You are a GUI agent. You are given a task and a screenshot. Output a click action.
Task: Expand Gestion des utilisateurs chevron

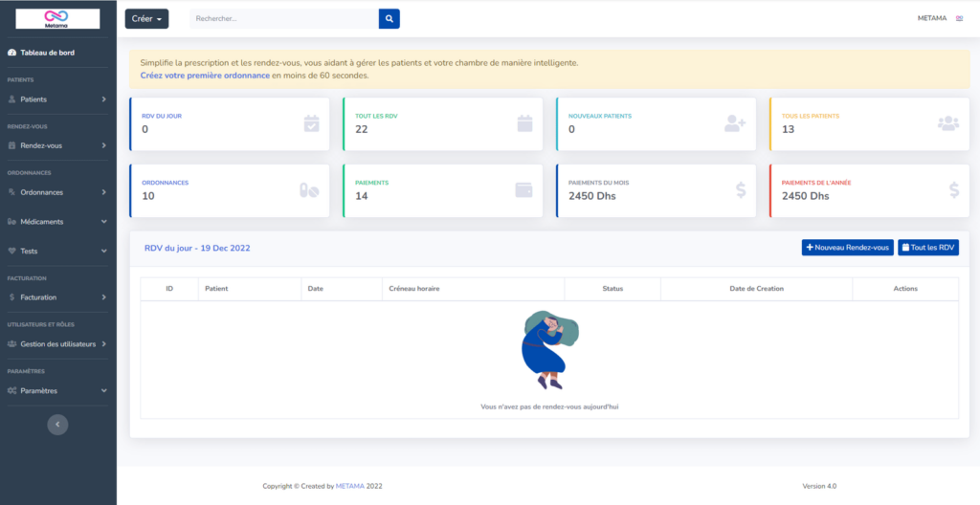click(103, 344)
